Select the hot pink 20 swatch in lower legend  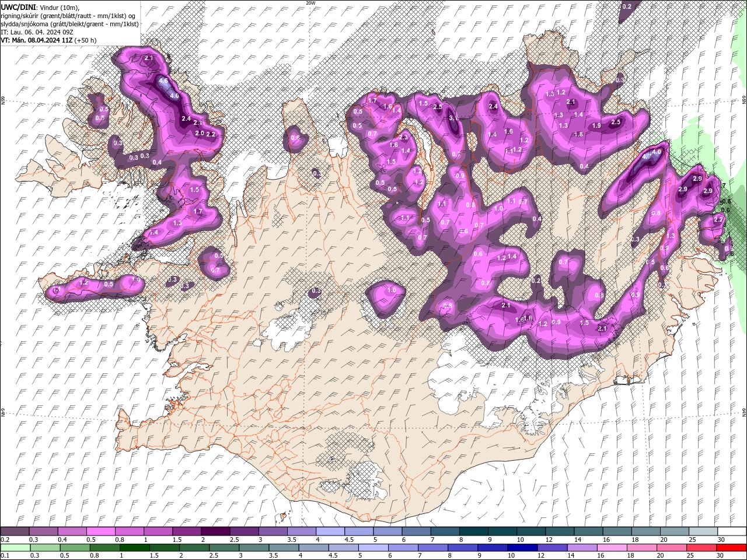tap(672, 548)
